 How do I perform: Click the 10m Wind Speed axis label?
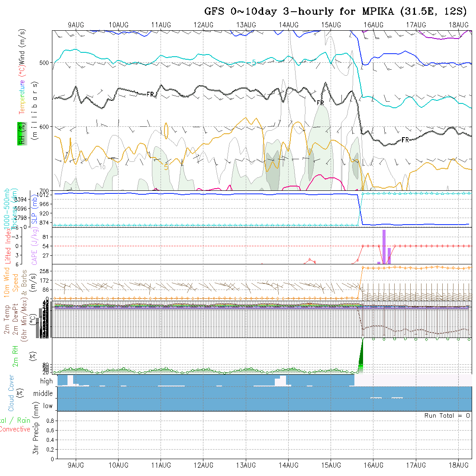[x=11, y=283]
